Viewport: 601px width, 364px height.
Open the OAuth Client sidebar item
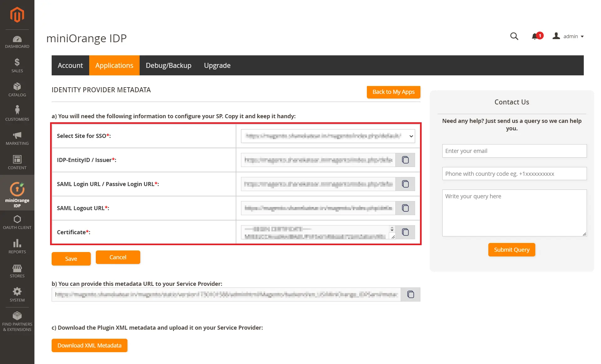point(17,222)
